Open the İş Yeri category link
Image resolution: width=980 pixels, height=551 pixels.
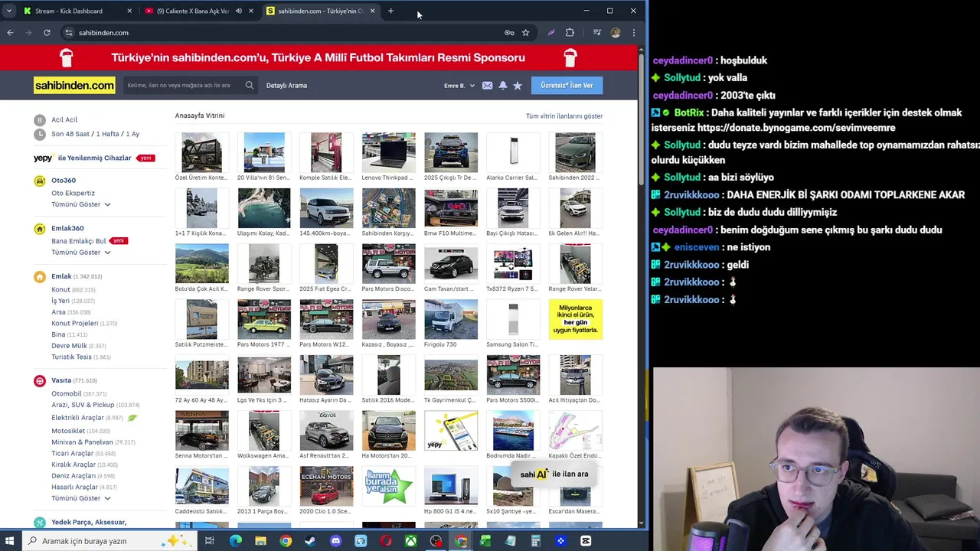coord(60,301)
